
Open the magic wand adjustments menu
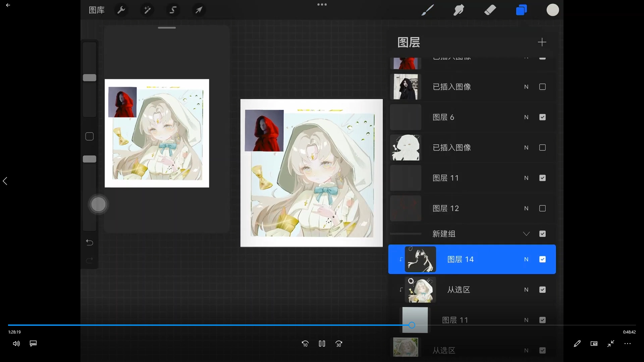(x=147, y=10)
